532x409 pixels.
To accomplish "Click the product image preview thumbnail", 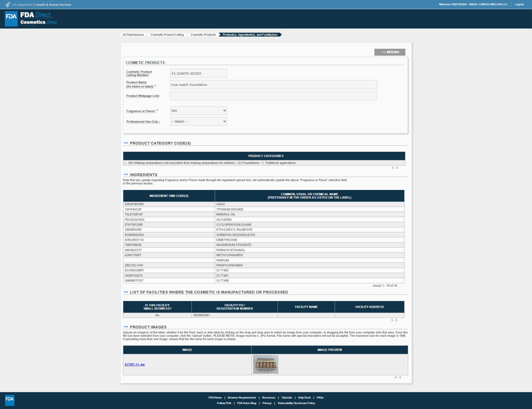I will click(x=265, y=364).
